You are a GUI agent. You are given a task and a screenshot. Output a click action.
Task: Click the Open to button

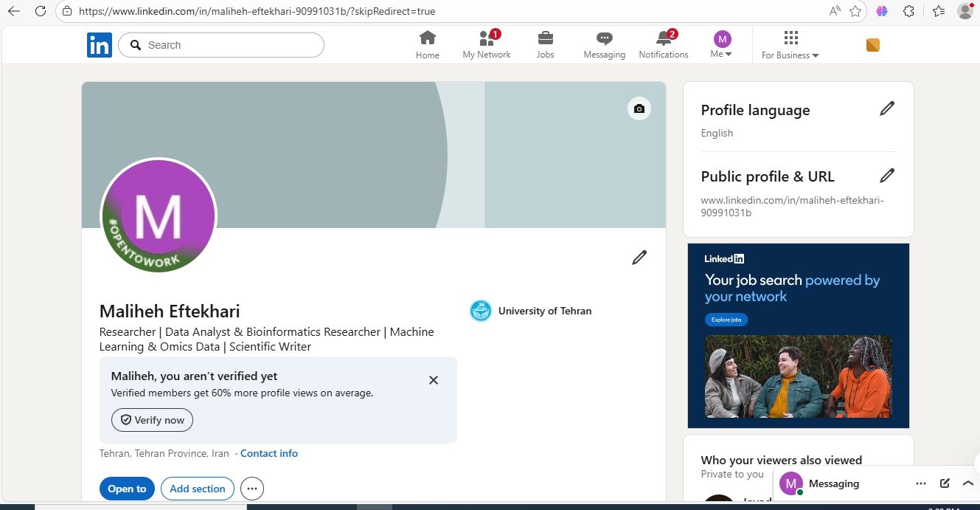click(x=127, y=489)
